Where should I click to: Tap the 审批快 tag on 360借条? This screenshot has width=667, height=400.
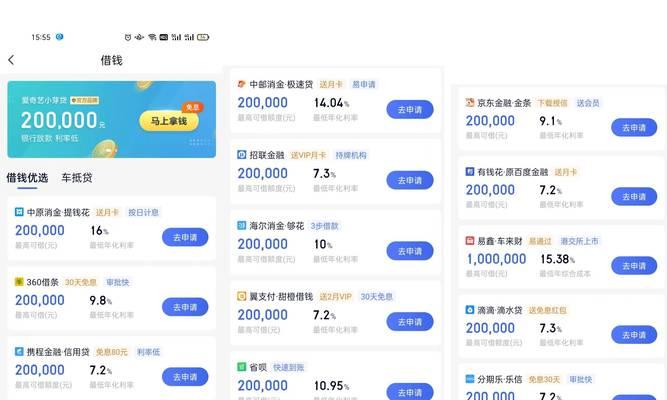click(117, 282)
